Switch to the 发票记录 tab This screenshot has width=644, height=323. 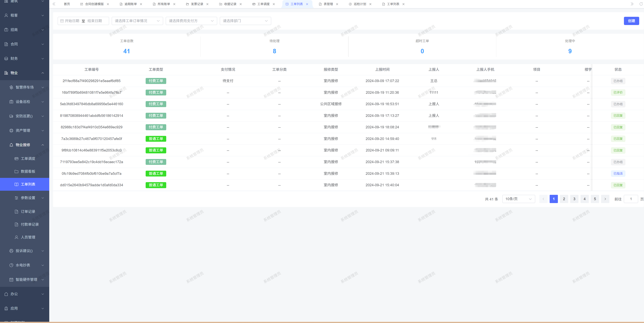(x=197, y=4)
